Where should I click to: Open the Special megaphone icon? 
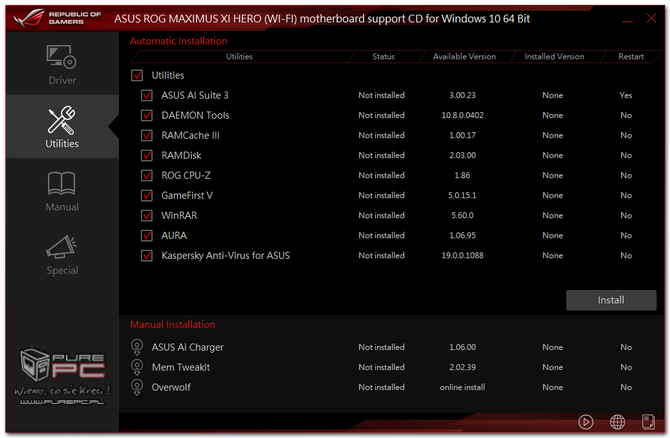click(x=62, y=247)
